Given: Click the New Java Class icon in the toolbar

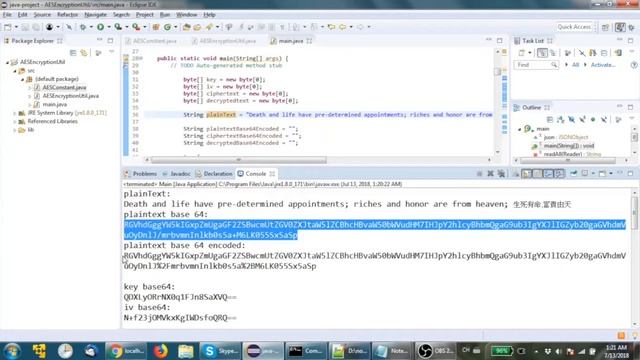Looking at the screenshot, I should pyautogui.click(x=167, y=27).
